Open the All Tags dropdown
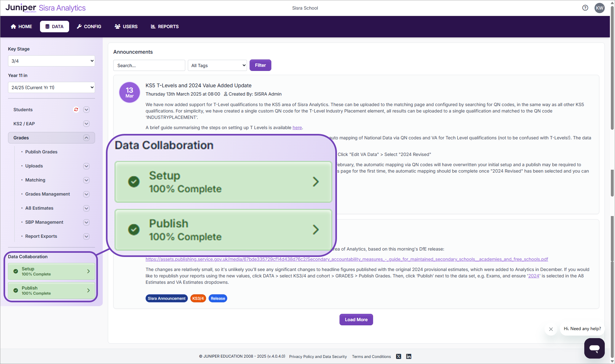This screenshot has width=615, height=364. click(217, 65)
